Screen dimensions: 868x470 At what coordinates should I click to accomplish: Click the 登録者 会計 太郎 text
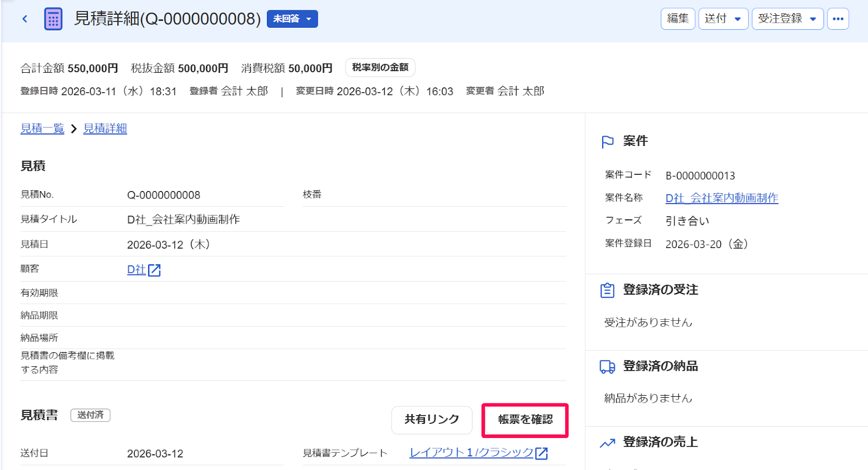228,91
